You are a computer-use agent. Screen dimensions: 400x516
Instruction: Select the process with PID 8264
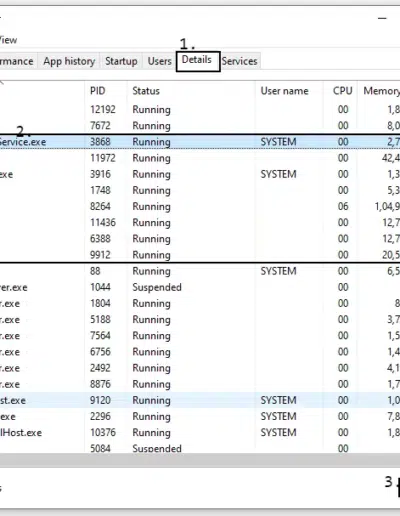pyautogui.click(x=200, y=206)
